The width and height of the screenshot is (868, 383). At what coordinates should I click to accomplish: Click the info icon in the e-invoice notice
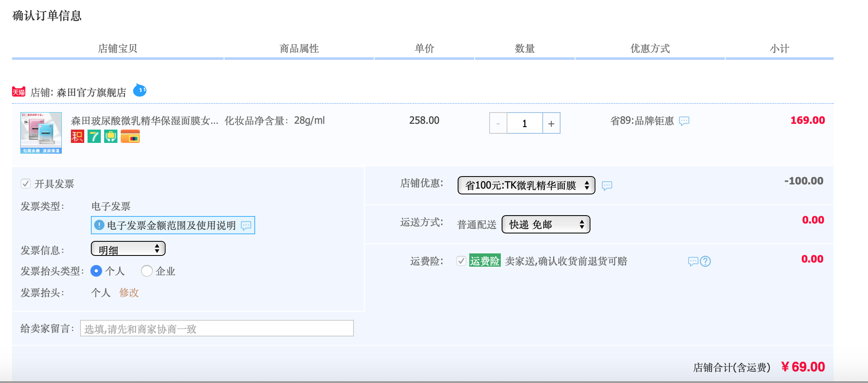tap(99, 225)
